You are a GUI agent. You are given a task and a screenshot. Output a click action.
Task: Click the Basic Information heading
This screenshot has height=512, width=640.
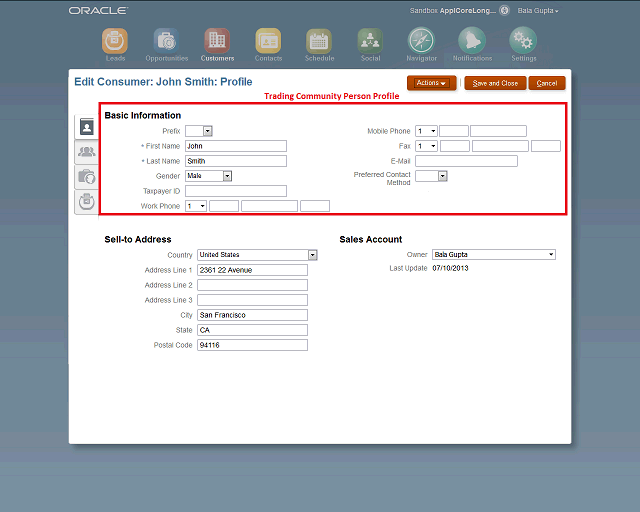pyautogui.click(x=142, y=116)
